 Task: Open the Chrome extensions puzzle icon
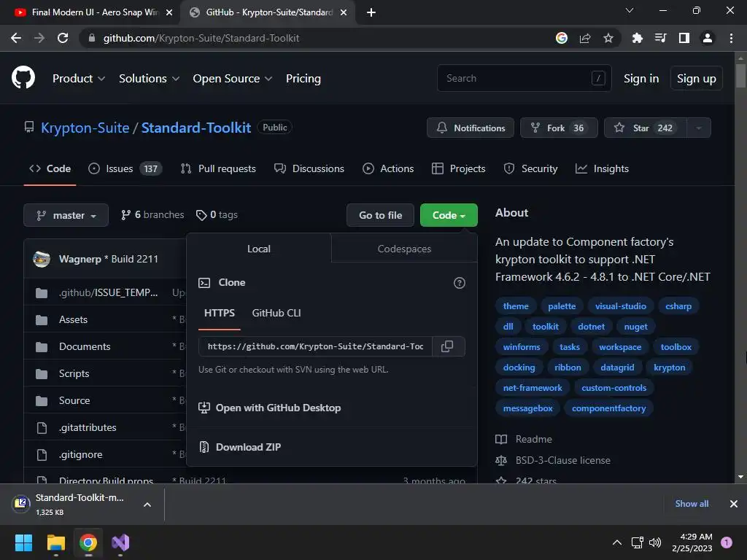point(637,38)
